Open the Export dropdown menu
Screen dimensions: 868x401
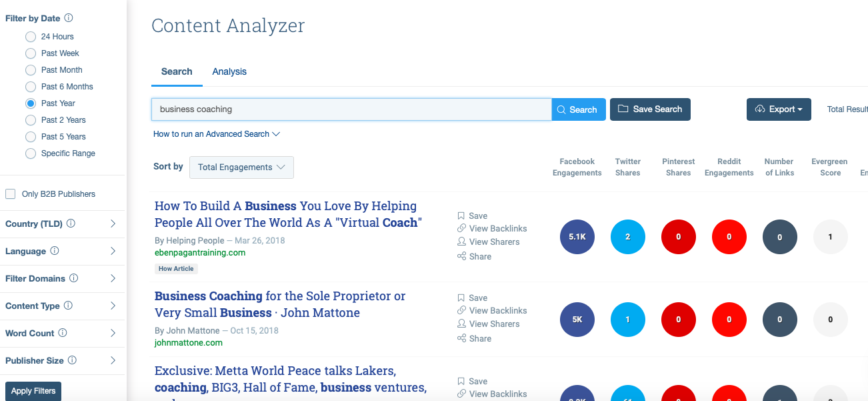[x=779, y=109]
